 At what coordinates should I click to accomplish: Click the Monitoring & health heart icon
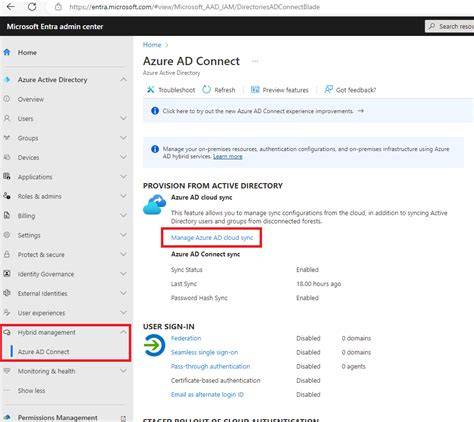coord(7,371)
